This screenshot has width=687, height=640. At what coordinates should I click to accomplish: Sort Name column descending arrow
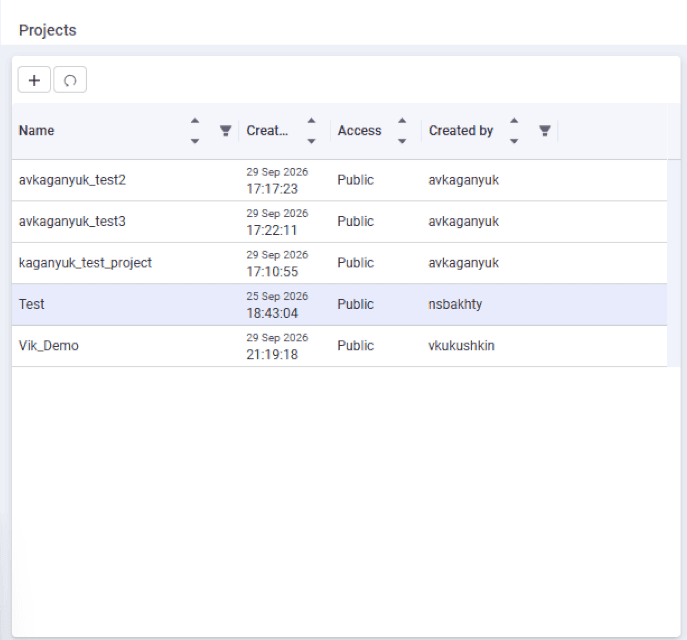(x=195, y=141)
